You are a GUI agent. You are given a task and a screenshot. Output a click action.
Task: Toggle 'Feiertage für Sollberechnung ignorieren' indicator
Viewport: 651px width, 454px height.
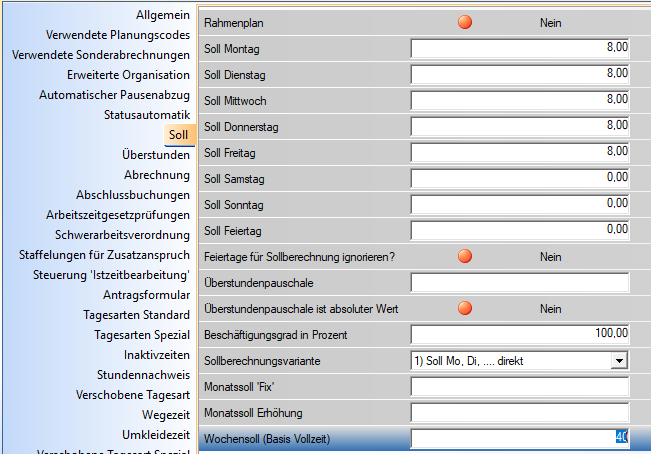[464, 256]
